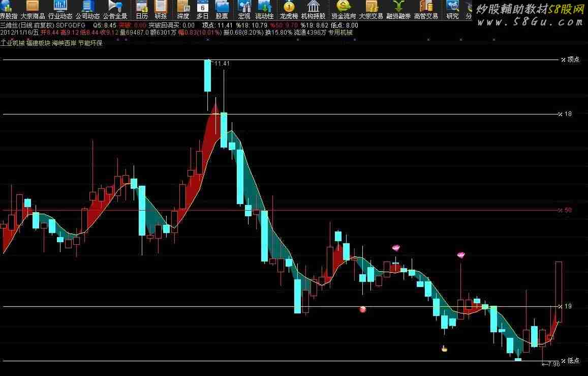This screenshot has width=588, height=376.
Task: Open the 大宗商品 commodities toolbar icon
Action: click(32, 10)
